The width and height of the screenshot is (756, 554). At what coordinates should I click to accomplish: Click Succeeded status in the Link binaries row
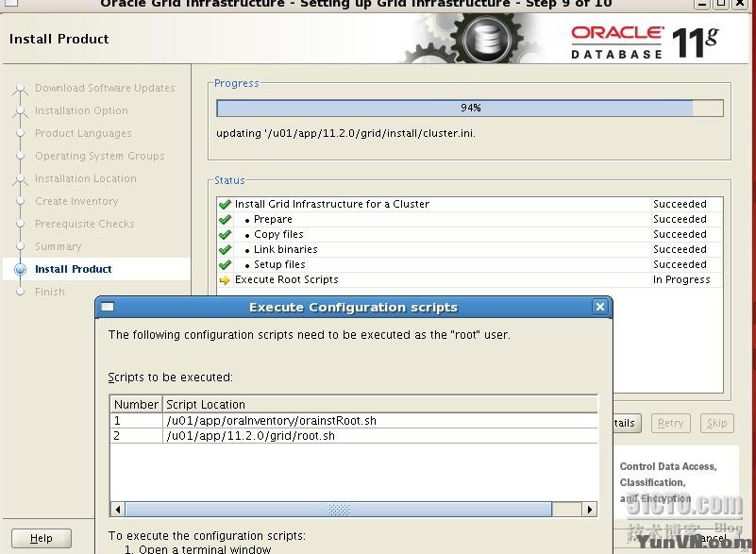click(680, 249)
